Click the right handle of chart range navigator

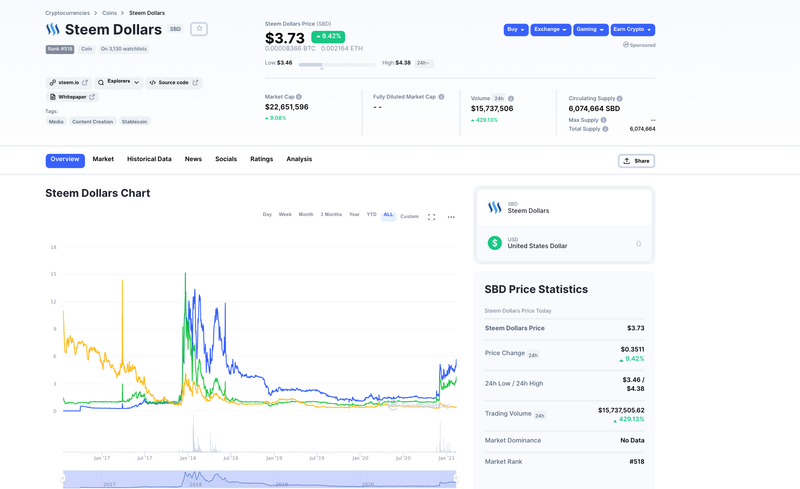(456, 478)
